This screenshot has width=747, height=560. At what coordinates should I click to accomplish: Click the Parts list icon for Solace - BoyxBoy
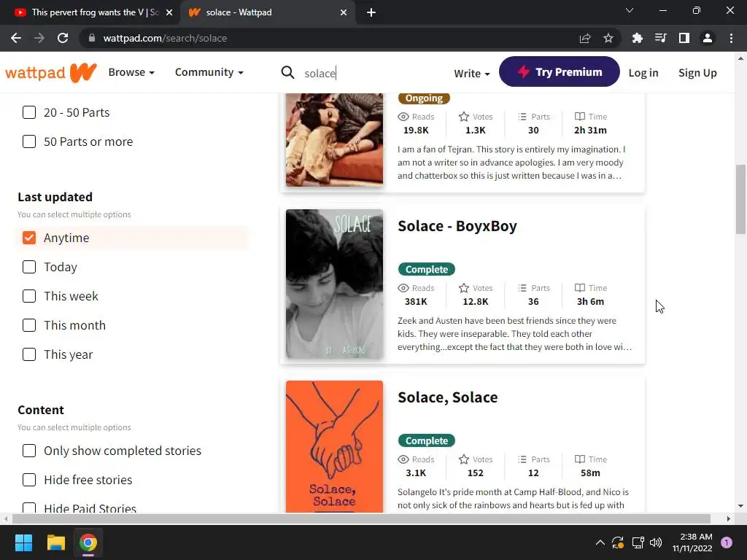click(522, 288)
